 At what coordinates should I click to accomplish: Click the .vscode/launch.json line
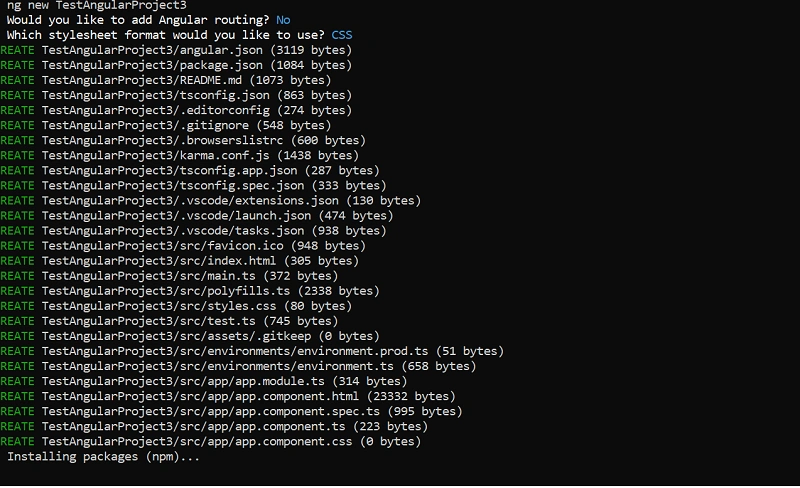click(x=197, y=216)
